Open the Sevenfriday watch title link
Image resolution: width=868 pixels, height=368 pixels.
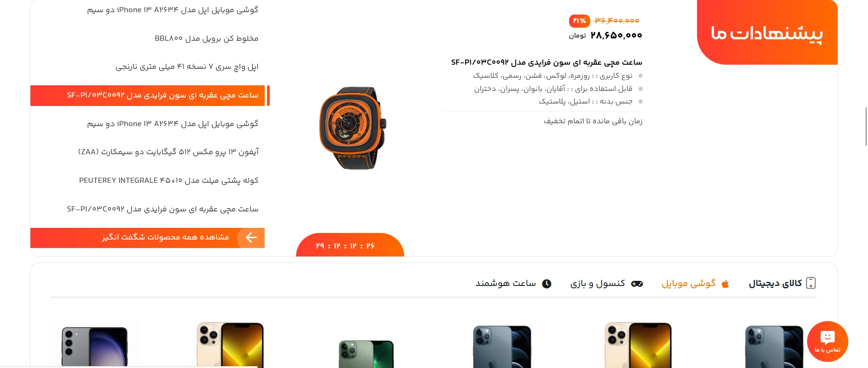point(547,62)
